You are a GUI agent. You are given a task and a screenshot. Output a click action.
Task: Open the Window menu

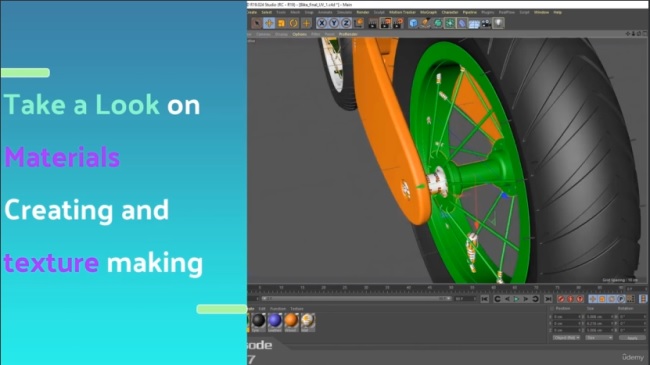(x=541, y=12)
